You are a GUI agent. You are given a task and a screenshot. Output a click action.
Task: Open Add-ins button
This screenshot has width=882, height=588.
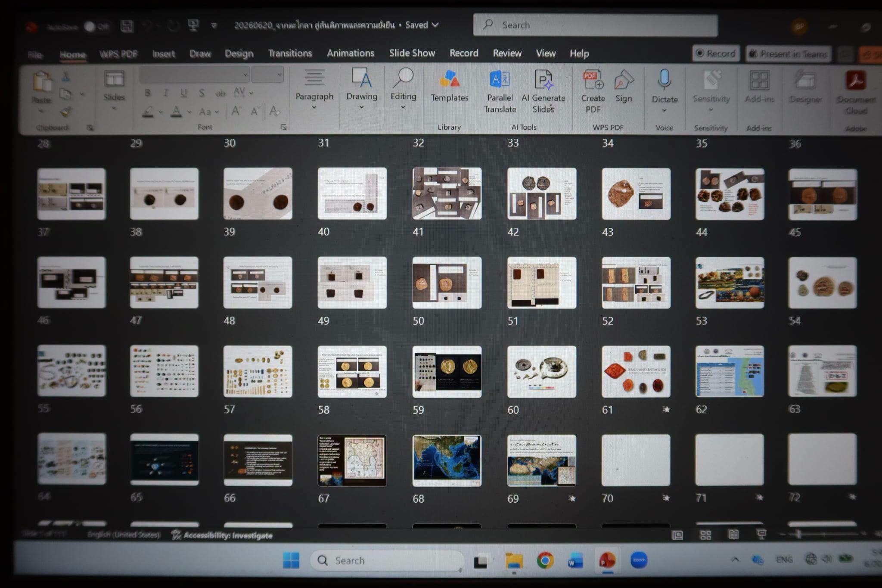[760, 87]
